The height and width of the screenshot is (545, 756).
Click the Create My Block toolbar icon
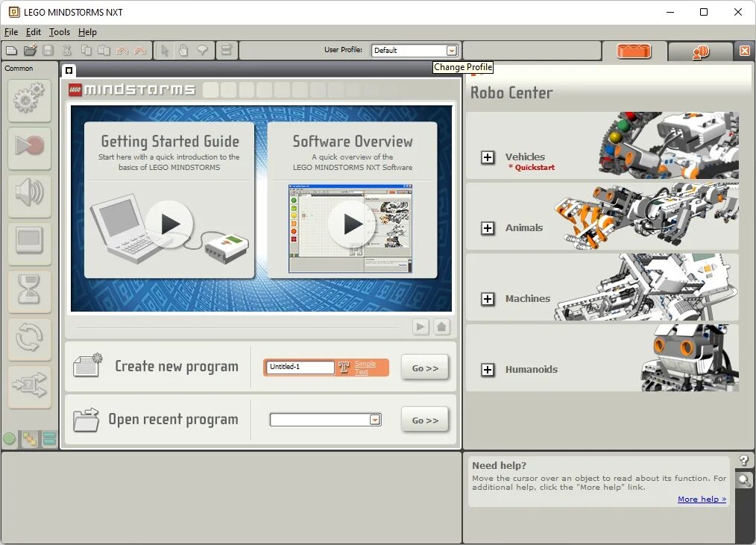coord(226,50)
